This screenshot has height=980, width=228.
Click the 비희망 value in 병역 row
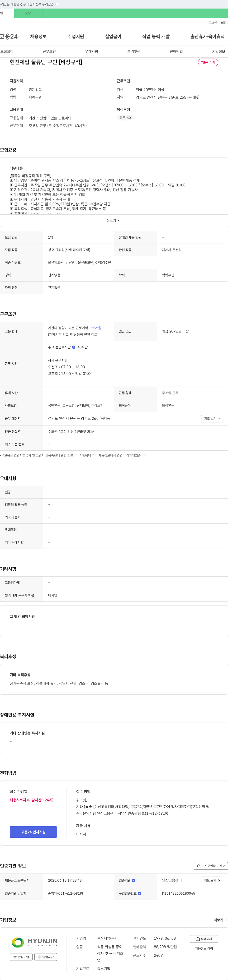(x=53, y=595)
